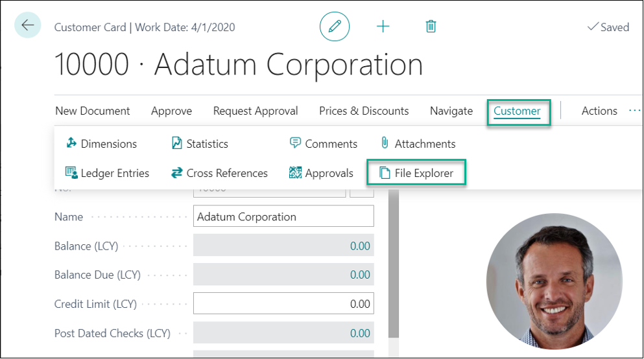
Task: Click the 10000 Adatum Corporation title
Action: tap(239, 64)
